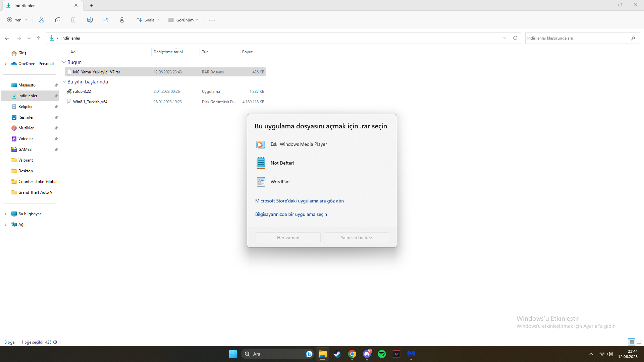Click the İndirilenler klasöründe ara search box
Image resolution: width=644 pixels, height=362 pixels.
(x=577, y=38)
